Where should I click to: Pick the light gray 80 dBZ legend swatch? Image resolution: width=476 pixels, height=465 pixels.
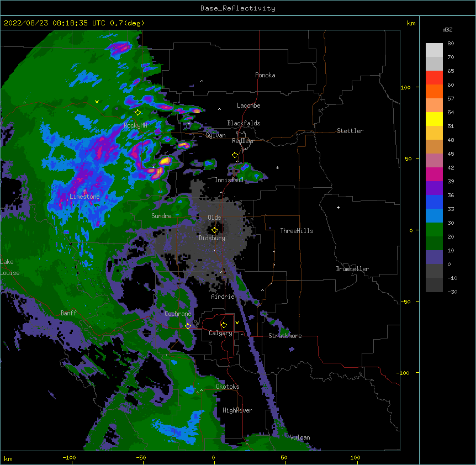434,50
